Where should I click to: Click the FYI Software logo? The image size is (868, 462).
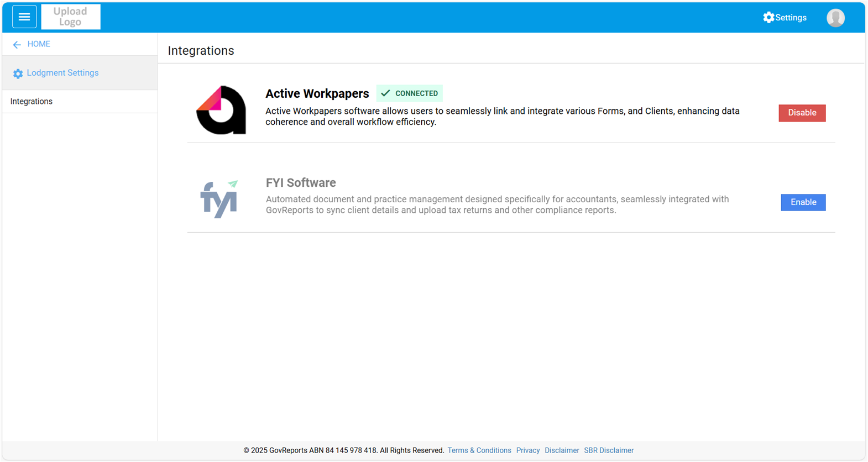click(x=219, y=199)
